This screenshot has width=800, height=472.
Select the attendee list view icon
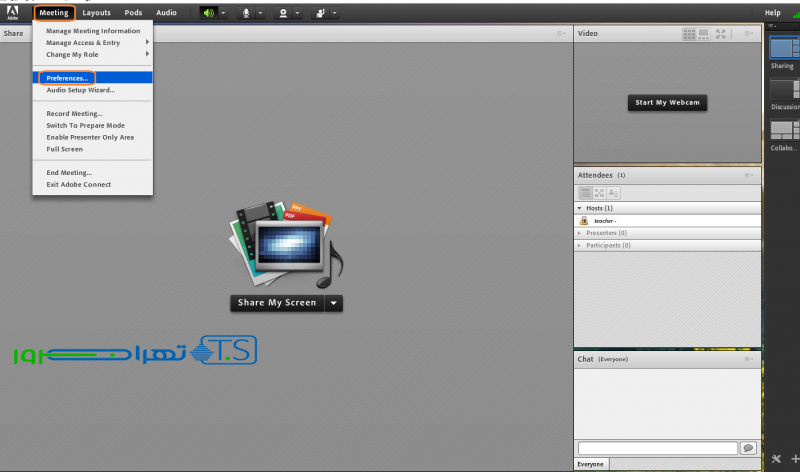coord(586,192)
